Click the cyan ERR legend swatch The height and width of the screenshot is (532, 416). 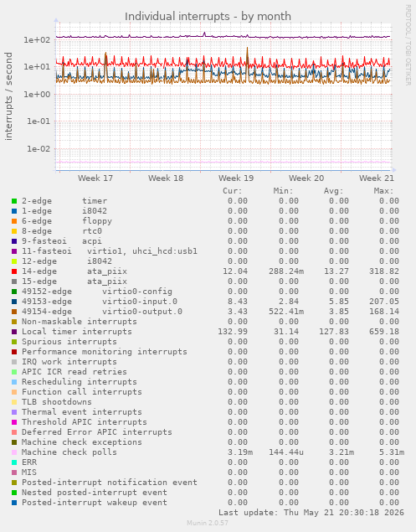click(x=14, y=462)
